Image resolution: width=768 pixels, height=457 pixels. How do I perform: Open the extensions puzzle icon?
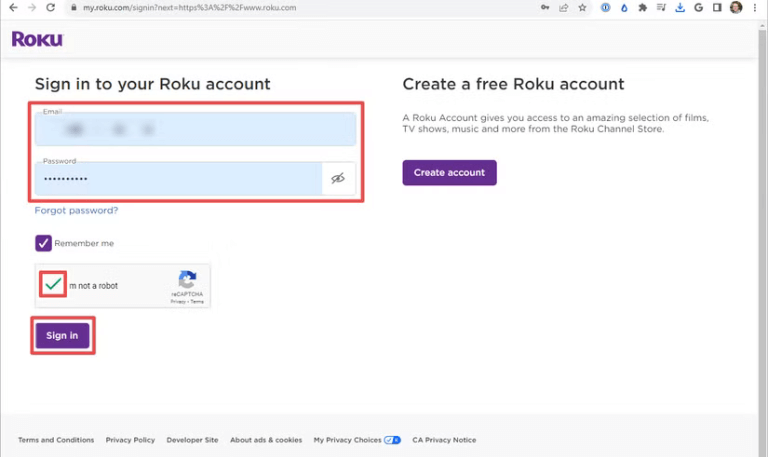(x=643, y=8)
